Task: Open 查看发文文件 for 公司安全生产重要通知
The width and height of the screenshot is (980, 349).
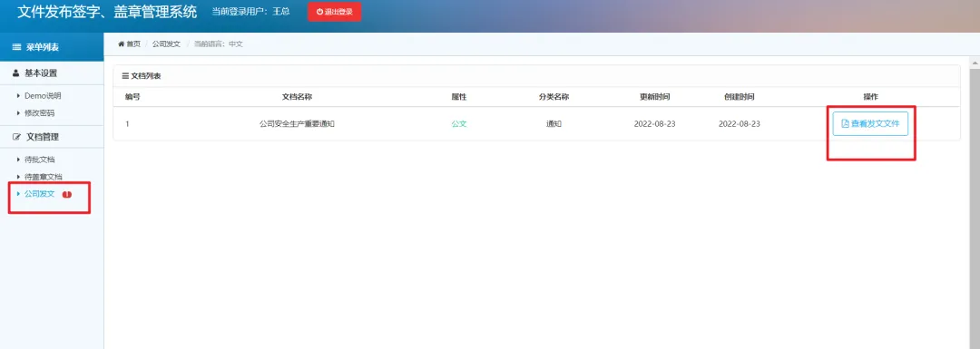Action: click(870, 123)
